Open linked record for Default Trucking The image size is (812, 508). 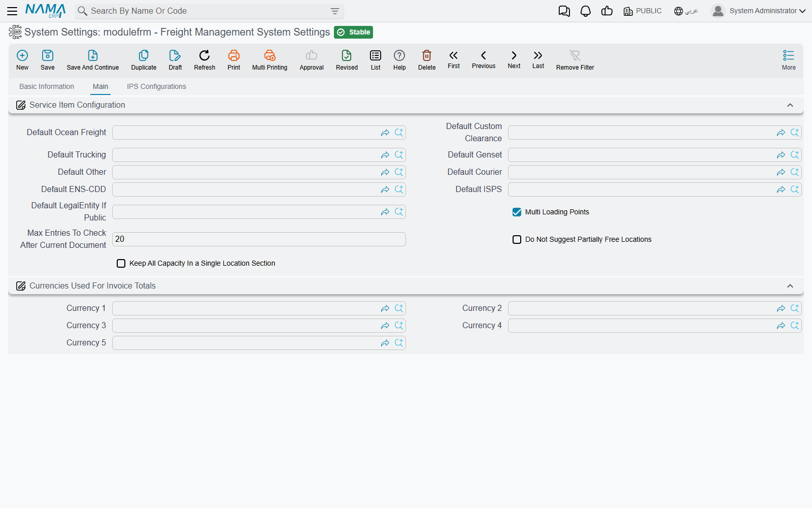point(385,155)
